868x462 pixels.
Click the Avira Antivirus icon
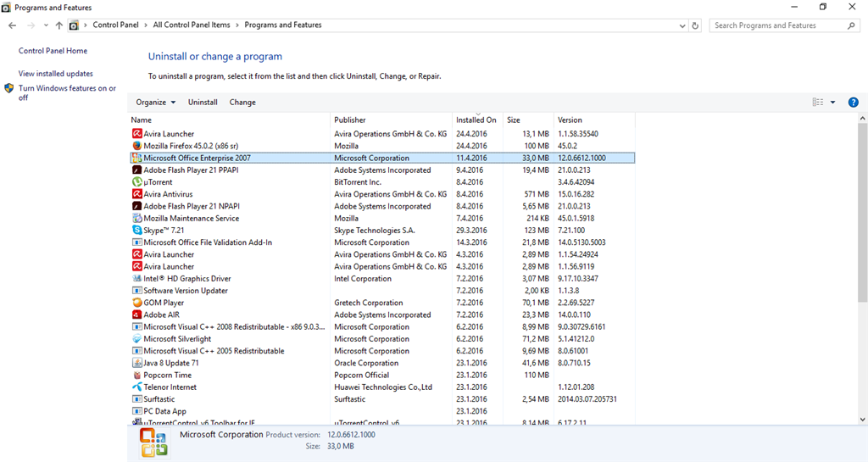click(136, 194)
